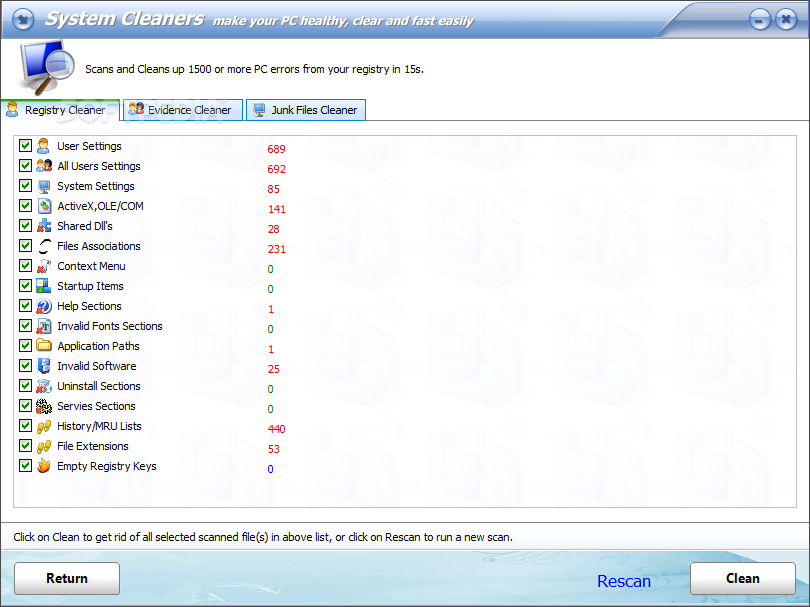The image size is (810, 607).
Task: Click the Servies Sections gears icon
Action: [44, 406]
